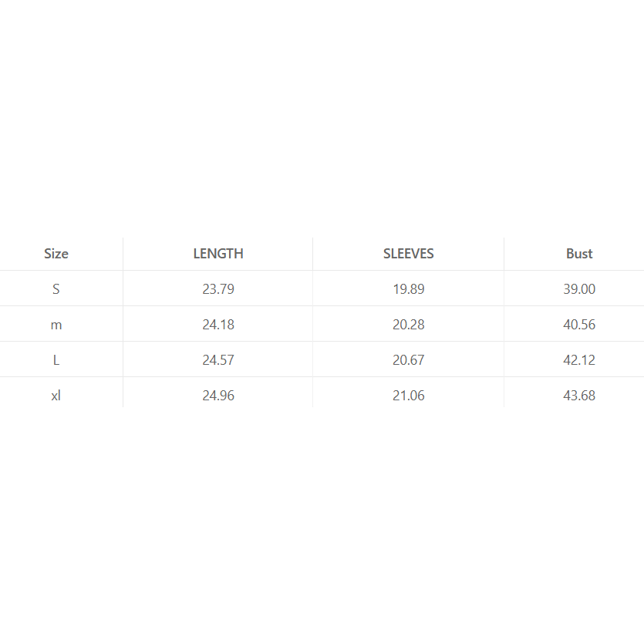Select the 40.56 bust cell

pyautogui.click(x=579, y=325)
